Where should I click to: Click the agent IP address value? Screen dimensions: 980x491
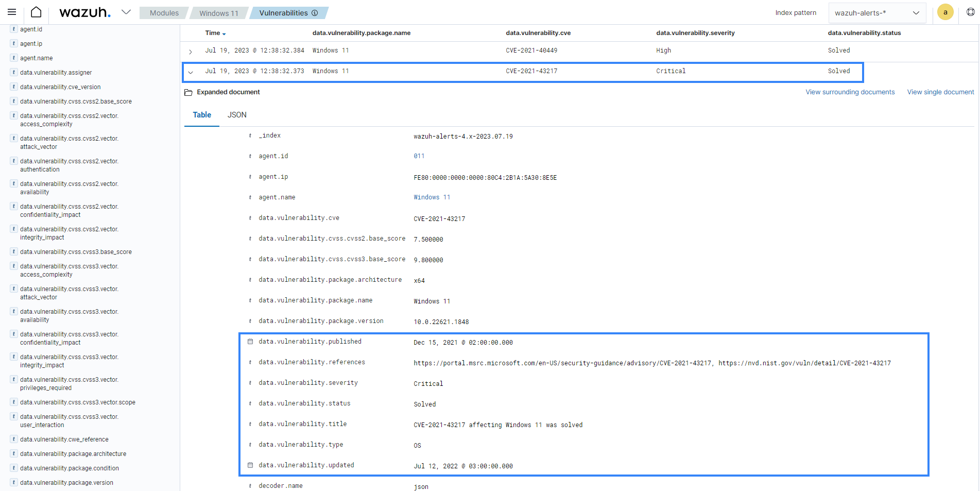pos(485,178)
